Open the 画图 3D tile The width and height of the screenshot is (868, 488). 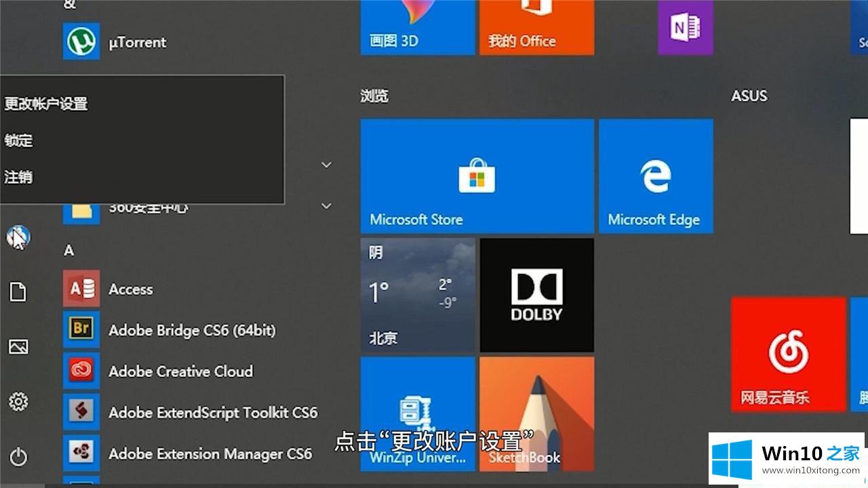coord(418,27)
